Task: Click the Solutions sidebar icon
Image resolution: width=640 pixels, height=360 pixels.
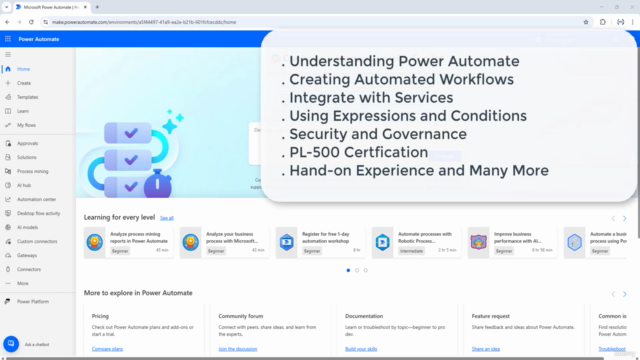Action: coord(8,157)
